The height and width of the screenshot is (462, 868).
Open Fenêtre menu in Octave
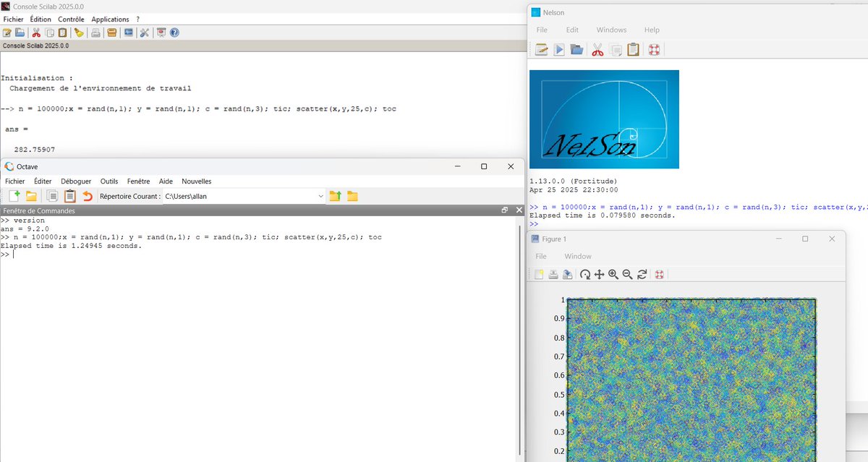point(138,181)
